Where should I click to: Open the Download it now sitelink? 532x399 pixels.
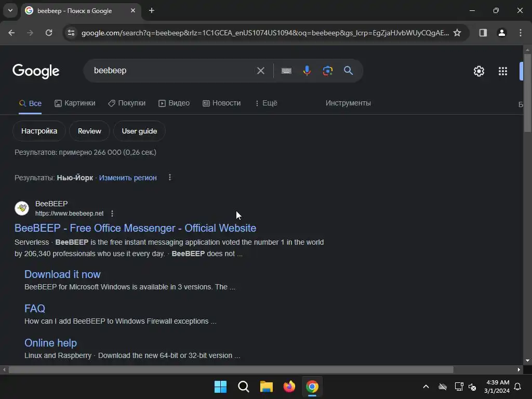click(x=62, y=274)
